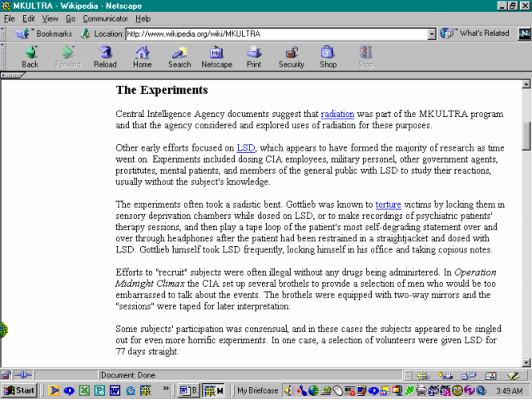Expand the Location URL dropdown arrow
Screen dimensions: 532x400
[431, 34]
